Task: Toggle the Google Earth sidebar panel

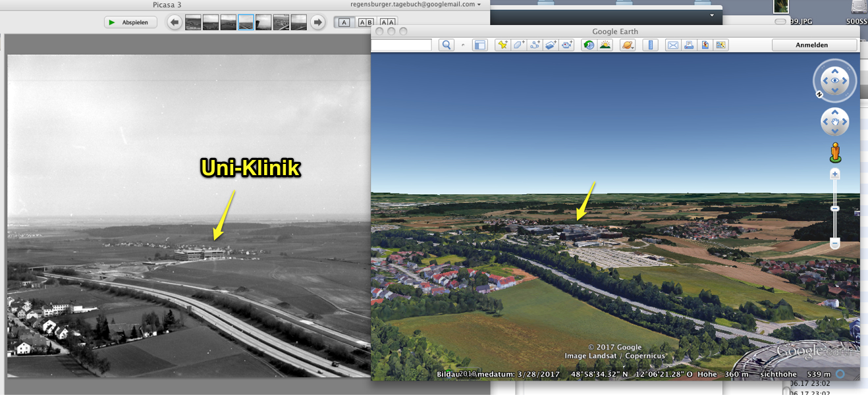Action: [x=479, y=45]
